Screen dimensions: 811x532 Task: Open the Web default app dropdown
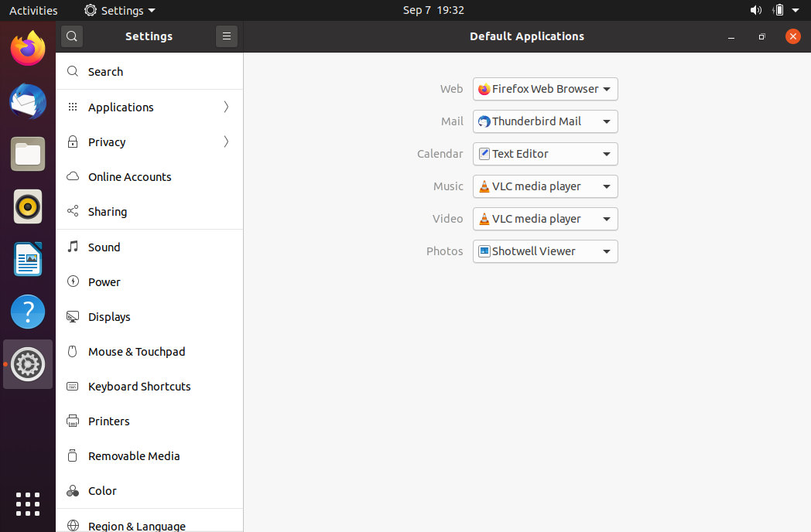pyautogui.click(x=545, y=89)
